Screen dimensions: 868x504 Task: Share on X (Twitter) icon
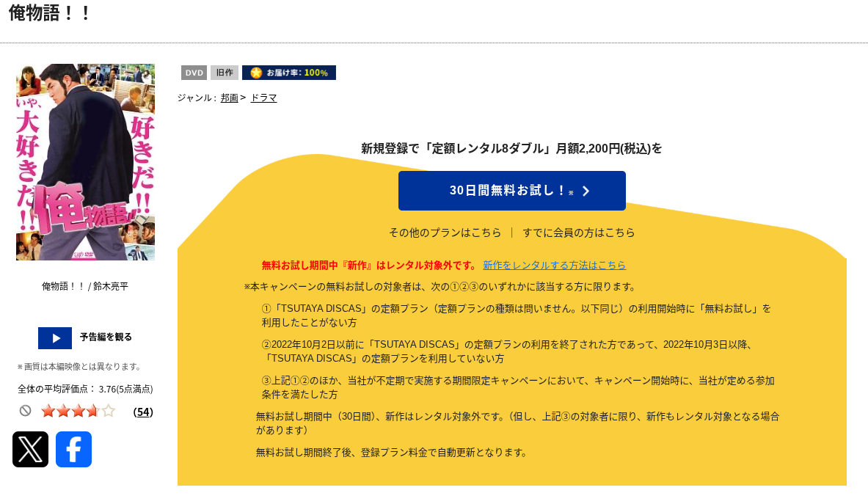[30, 449]
